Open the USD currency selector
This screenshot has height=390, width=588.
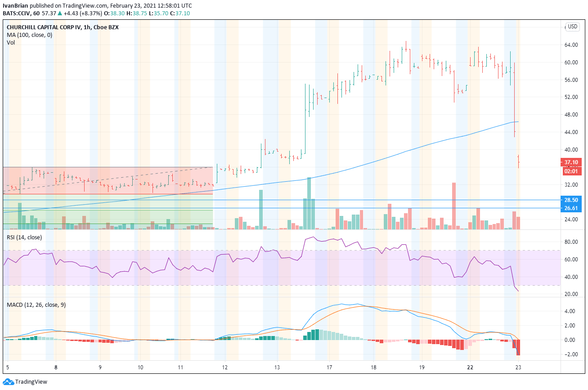(573, 27)
